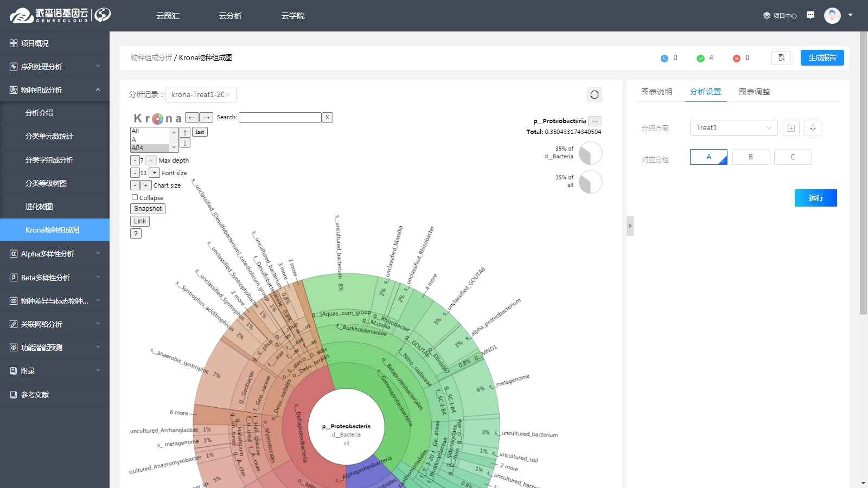Click the up arrow dataset button
The image size is (868, 488).
(x=185, y=132)
